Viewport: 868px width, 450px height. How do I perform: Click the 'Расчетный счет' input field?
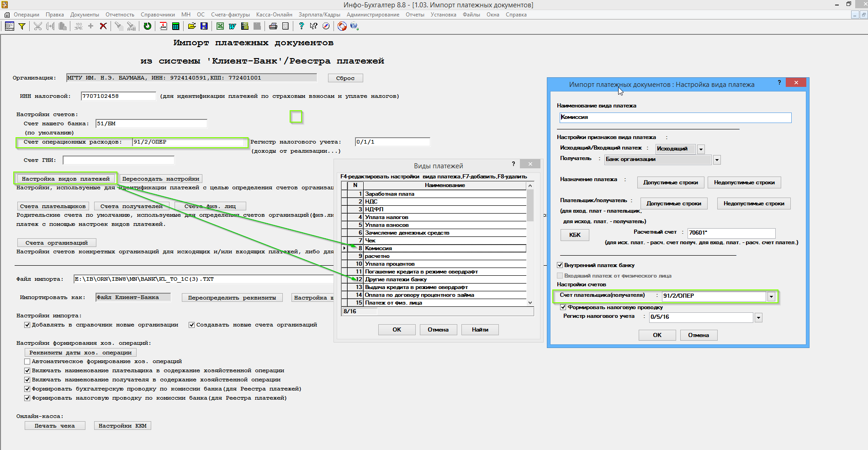(x=731, y=233)
